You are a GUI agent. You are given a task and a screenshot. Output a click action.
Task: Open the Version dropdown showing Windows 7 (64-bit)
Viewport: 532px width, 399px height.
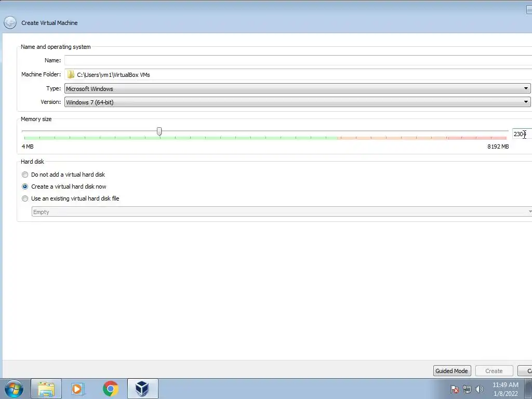298,102
